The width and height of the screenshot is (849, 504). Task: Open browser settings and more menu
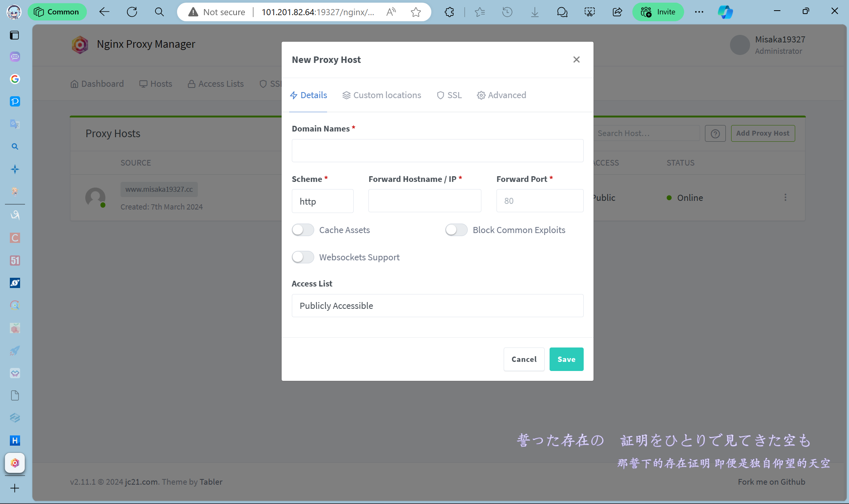click(699, 12)
